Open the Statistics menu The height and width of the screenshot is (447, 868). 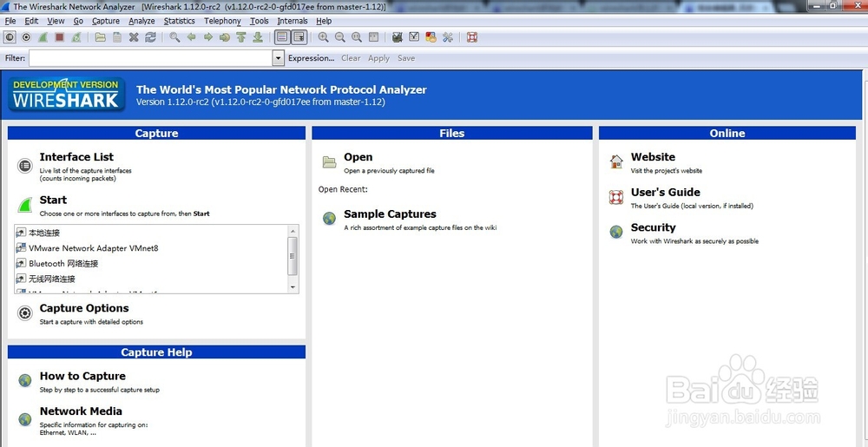[x=180, y=21]
